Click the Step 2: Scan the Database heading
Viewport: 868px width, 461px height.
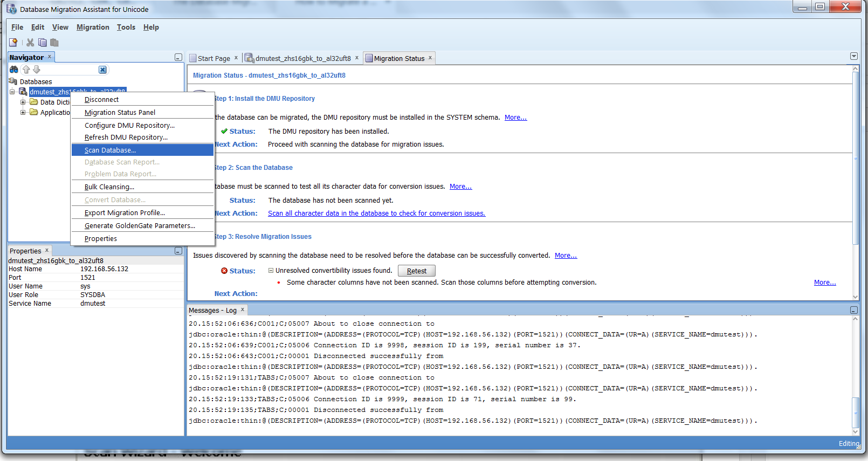click(253, 168)
